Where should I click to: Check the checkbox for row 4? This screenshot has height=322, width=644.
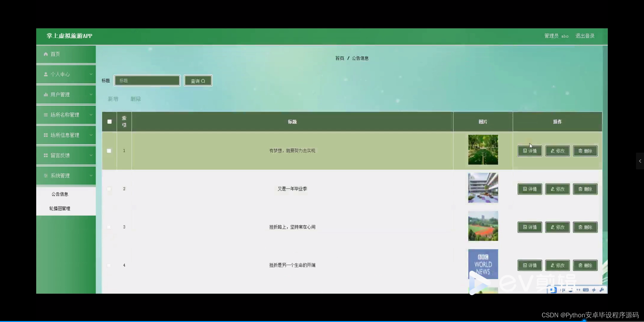tap(109, 265)
